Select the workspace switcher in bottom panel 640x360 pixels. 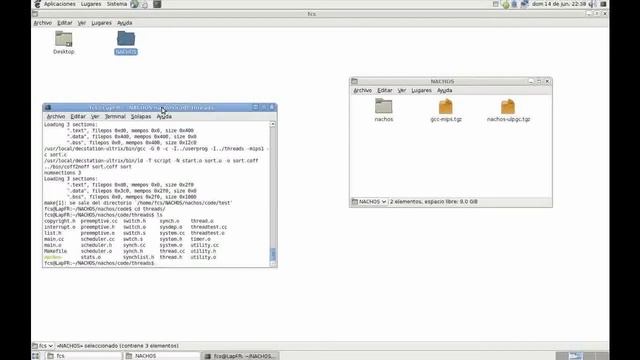pos(582,356)
